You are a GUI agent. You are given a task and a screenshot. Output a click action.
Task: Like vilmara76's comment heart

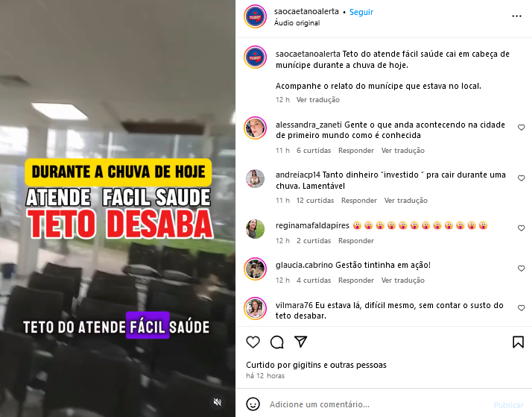coord(521,307)
